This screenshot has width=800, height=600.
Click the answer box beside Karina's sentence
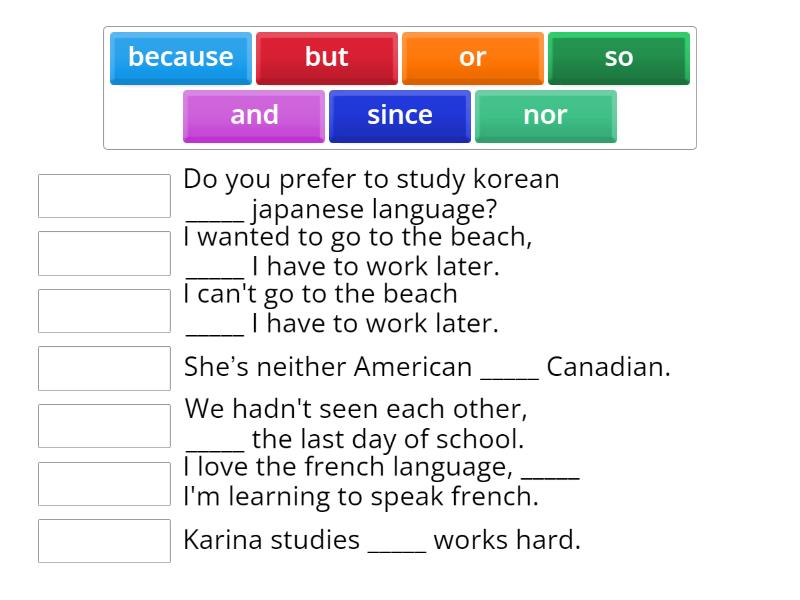(104, 541)
